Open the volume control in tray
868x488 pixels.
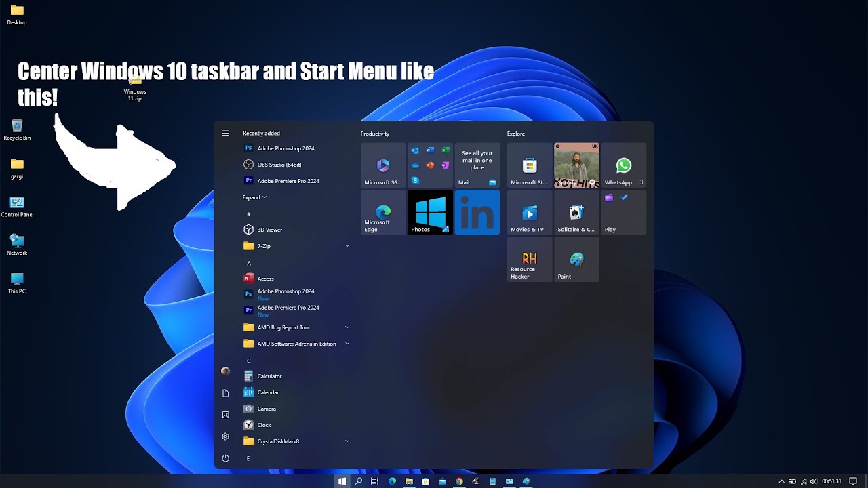tap(814, 481)
